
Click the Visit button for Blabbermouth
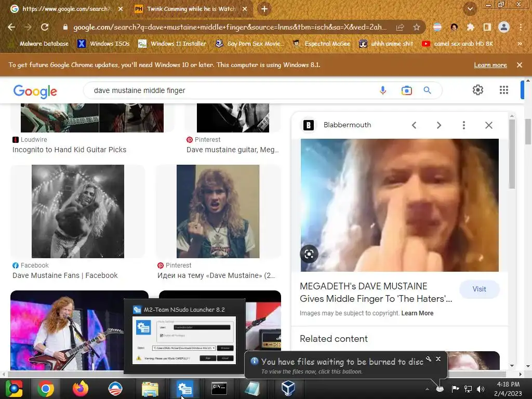pyautogui.click(x=479, y=289)
